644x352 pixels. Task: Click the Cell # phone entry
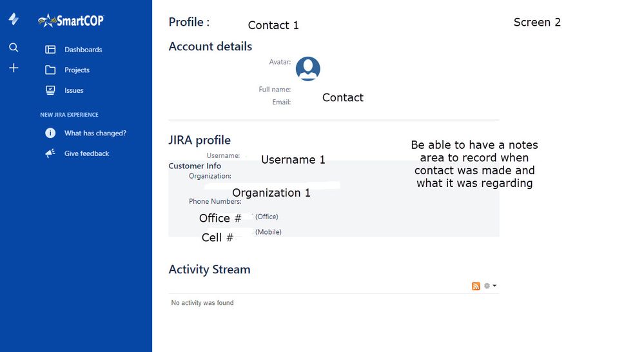click(217, 237)
